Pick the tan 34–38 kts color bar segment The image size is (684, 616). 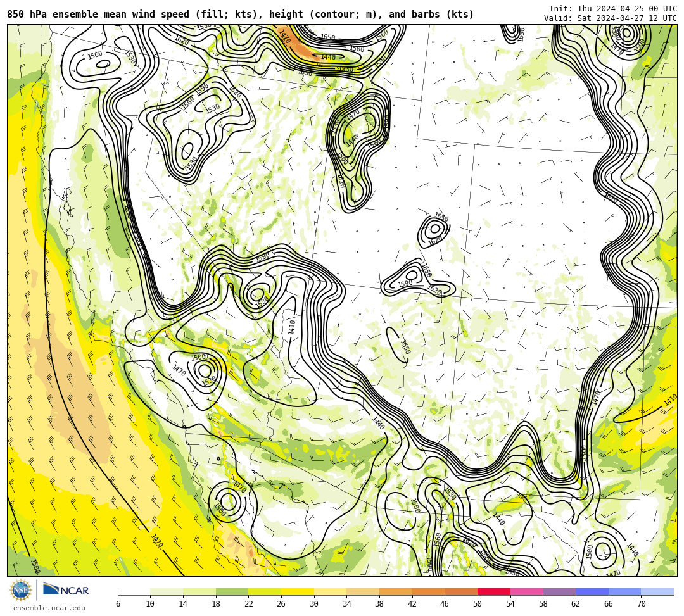[x=363, y=591]
